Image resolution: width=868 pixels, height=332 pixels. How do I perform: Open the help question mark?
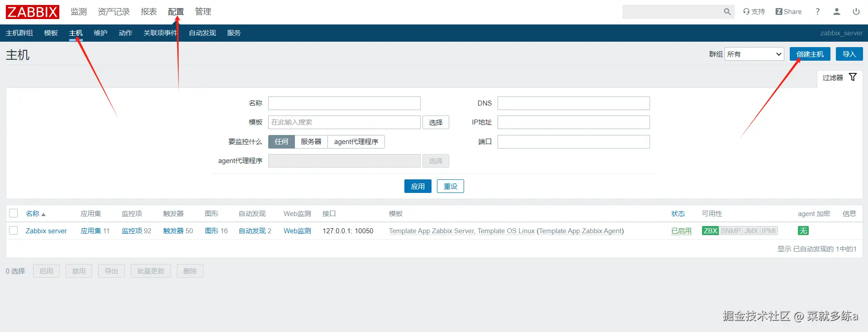click(817, 12)
